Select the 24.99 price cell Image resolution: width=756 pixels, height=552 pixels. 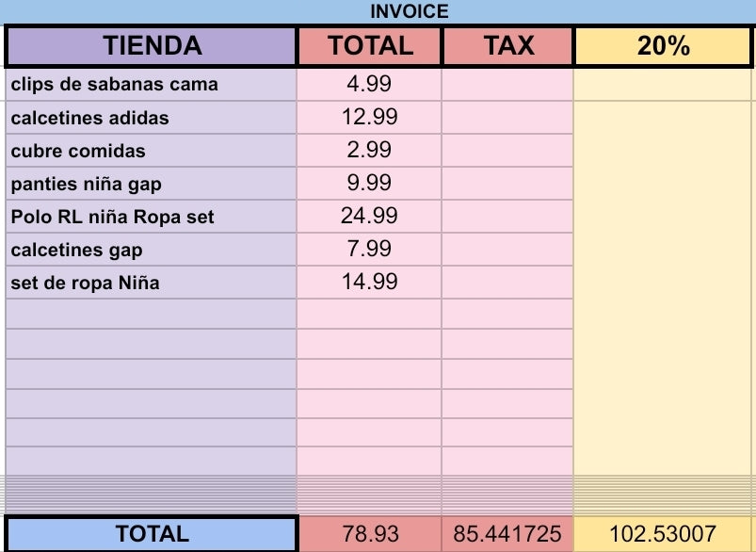369,216
